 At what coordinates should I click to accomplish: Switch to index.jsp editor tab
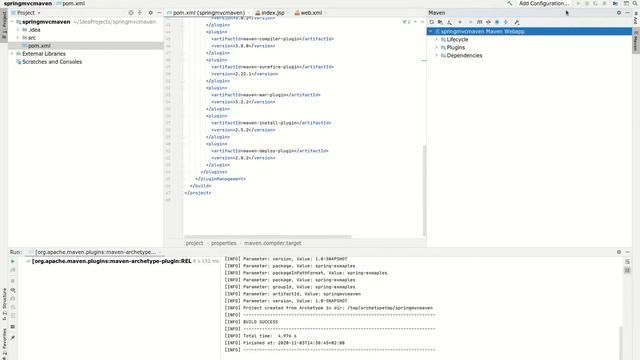pyautogui.click(x=272, y=13)
